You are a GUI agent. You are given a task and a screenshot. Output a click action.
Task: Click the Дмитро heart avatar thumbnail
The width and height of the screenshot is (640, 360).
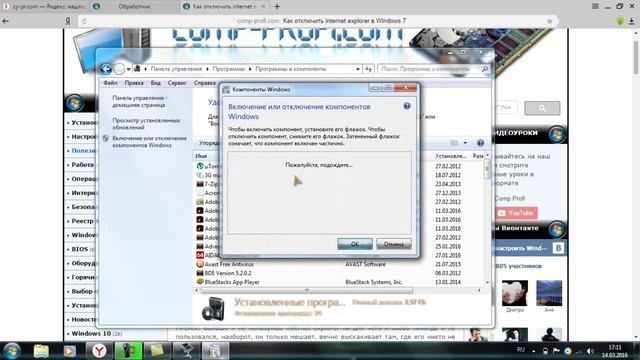515,293
